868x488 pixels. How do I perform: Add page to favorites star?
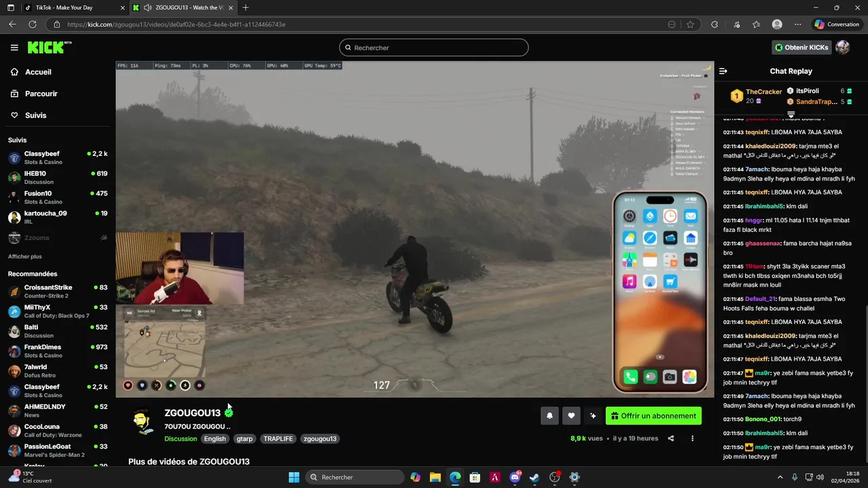690,24
